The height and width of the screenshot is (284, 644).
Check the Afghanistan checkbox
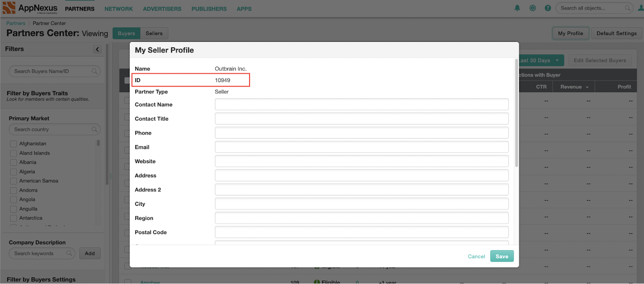[13, 144]
